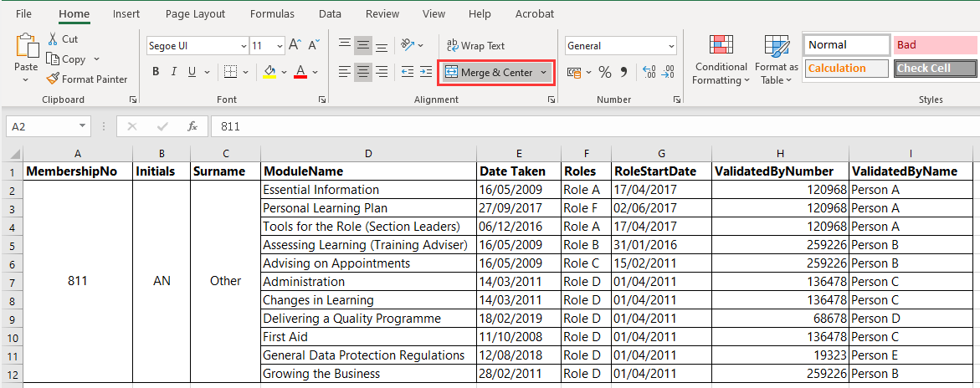Toggle Wrap Text
The height and width of the screenshot is (388, 980).
pos(475,46)
